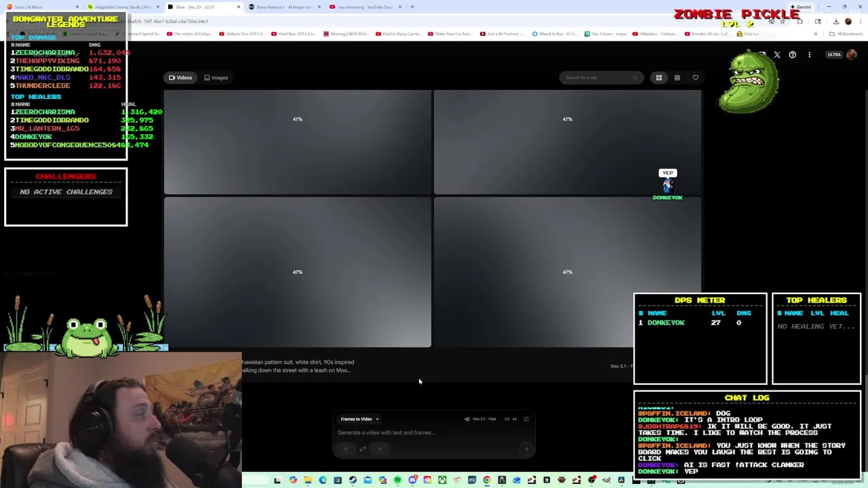
Task: Open Google Chrome from the taskbar
Action: coord(487,480)
